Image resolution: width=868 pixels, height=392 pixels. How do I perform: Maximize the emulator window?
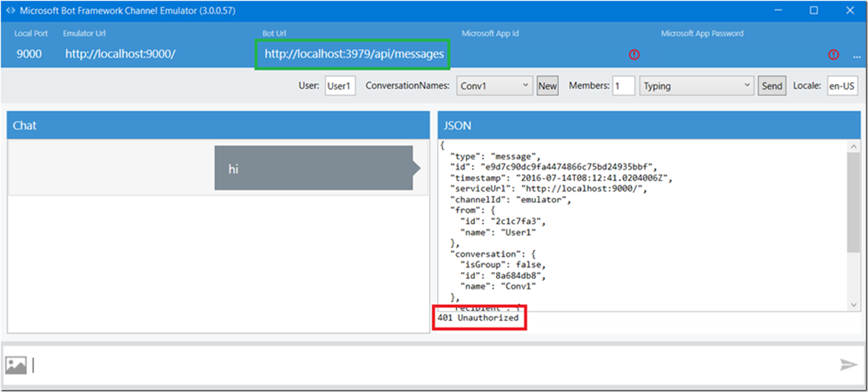tap(814, 10)
